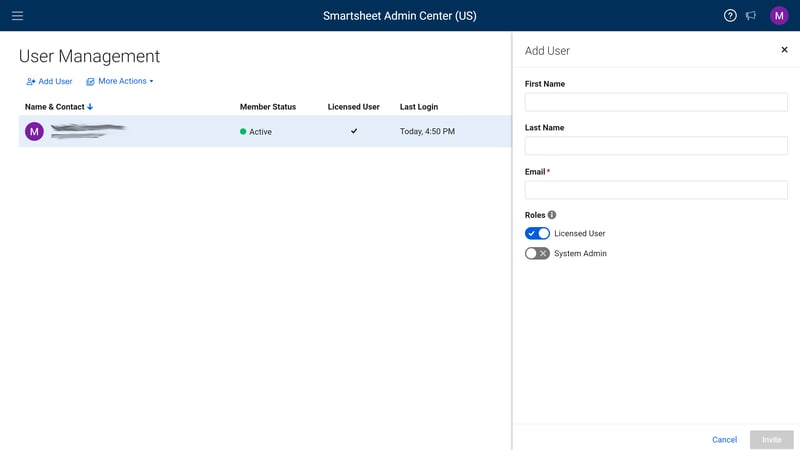Viewport: 800px width, 450px height.
Task: Enable the System Admin toggle
Action: click(x=537, y=253)
